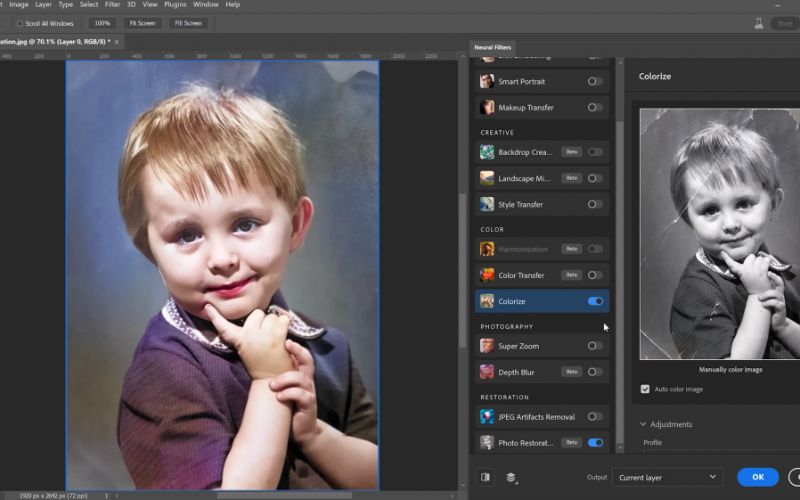Viewport: 800px width, 500px height.
Task: Open the Type menu
Action: 65,5
